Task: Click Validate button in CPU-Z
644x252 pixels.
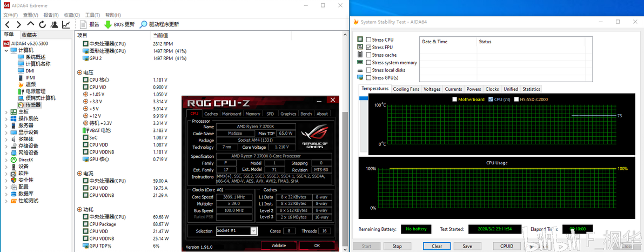Action: tap(278, 246)
